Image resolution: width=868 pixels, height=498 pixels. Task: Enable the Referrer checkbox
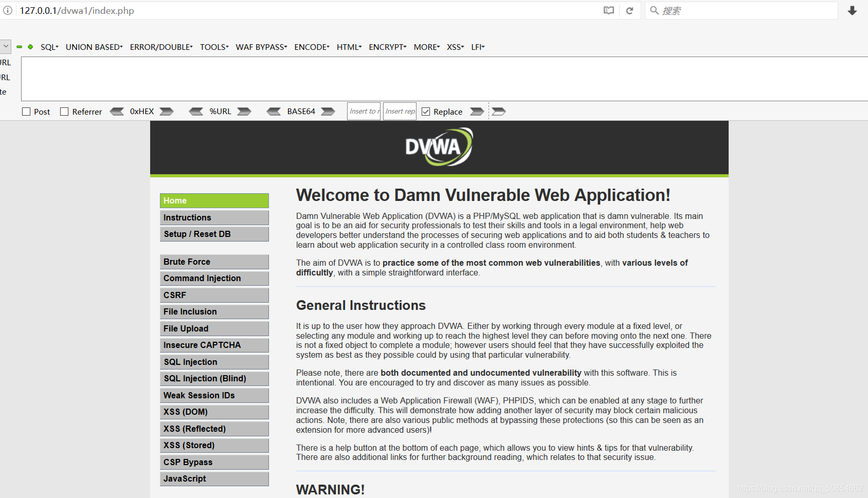click(64, 112)
